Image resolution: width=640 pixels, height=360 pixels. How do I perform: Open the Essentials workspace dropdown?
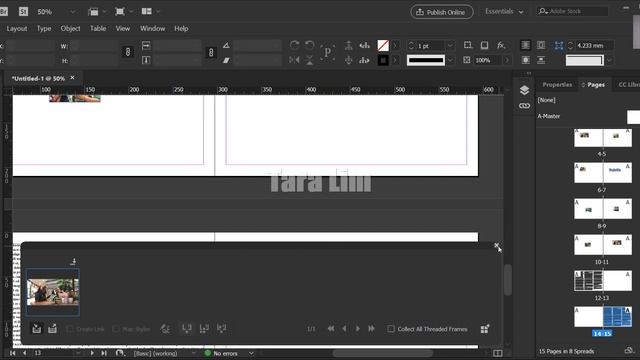pos(504,11)
